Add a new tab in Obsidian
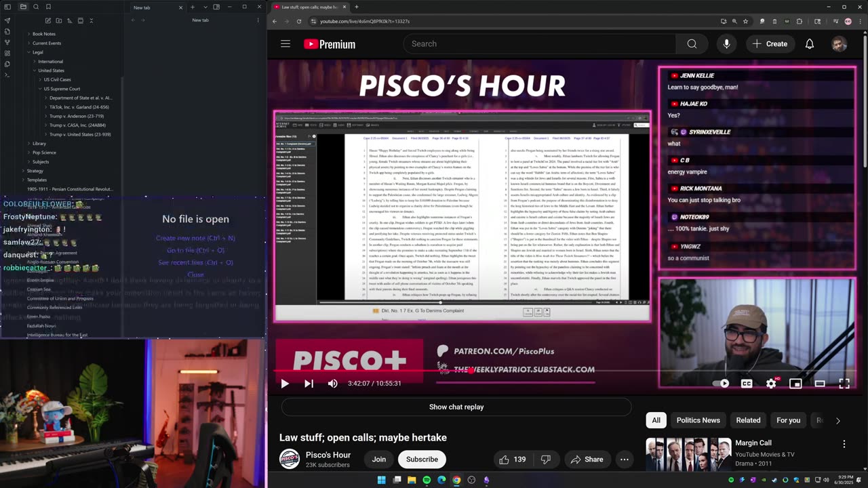868x488 pixels. (x=193, y=7)
